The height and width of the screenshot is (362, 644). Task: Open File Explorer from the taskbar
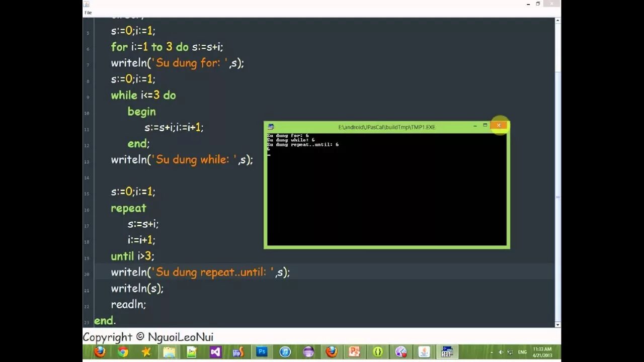point(169,352)
